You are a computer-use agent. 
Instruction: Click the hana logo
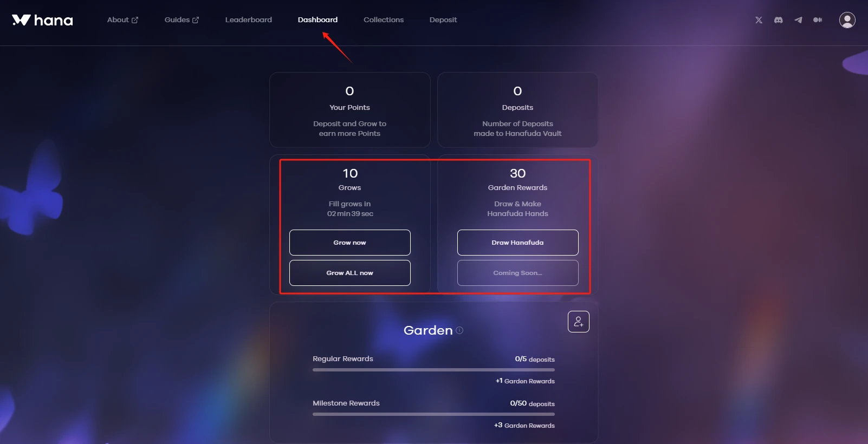(42, 20)
